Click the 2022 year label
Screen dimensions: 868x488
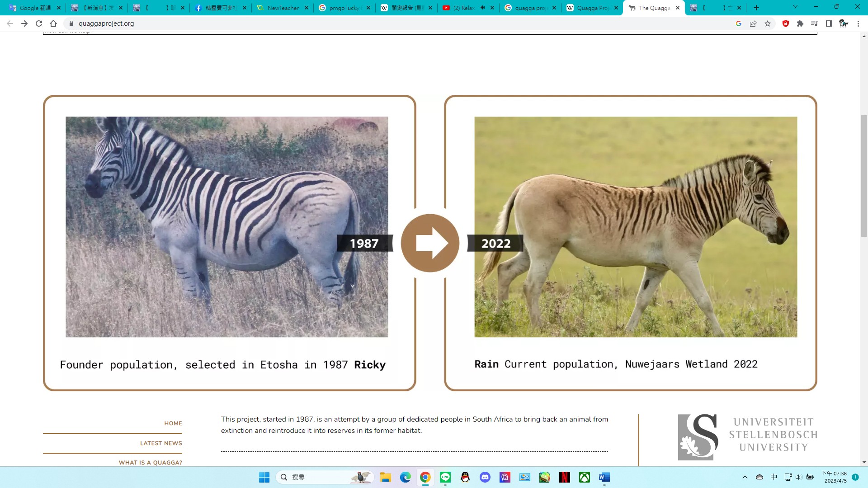point(495,244)
